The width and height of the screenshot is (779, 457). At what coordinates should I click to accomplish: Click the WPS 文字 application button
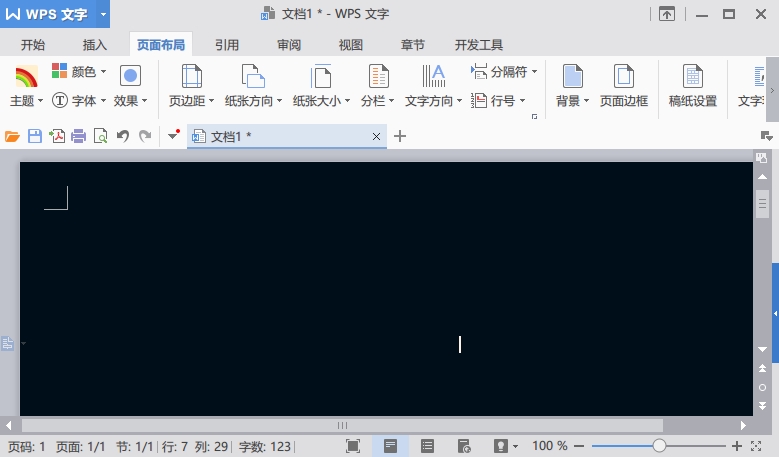(48, 14)
